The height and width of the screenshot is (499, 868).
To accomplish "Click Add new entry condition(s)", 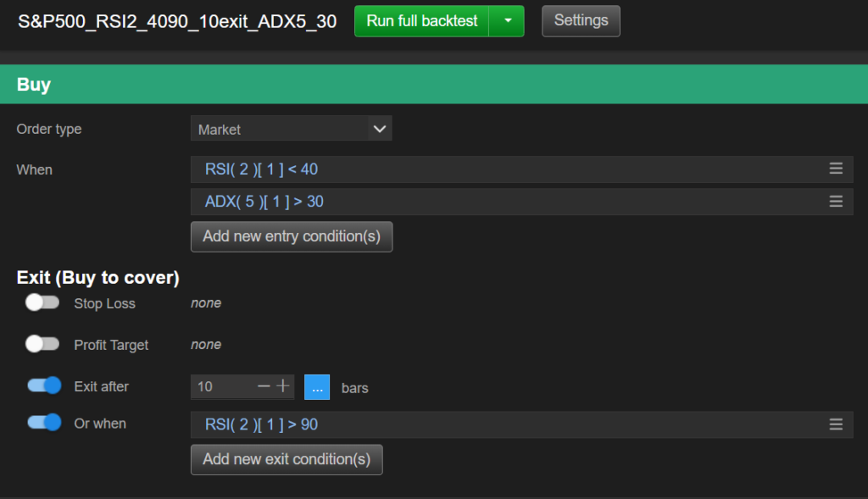I will (x=292, y=236).
